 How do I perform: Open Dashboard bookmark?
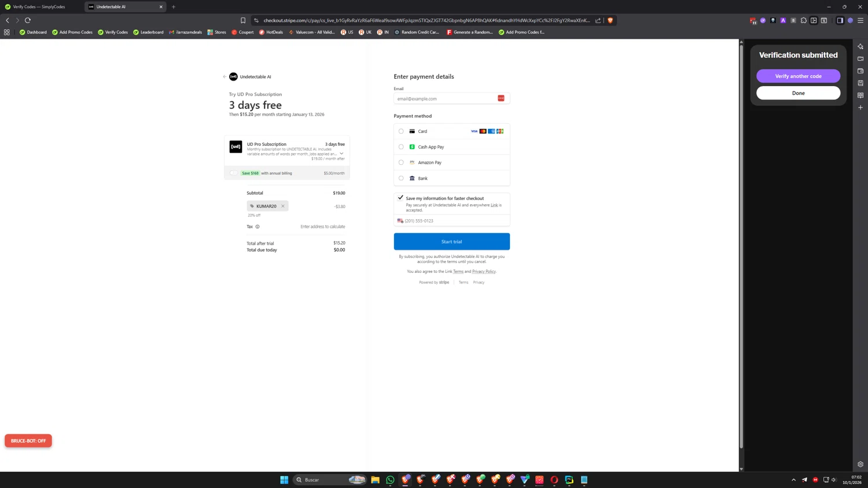point(33,32)
